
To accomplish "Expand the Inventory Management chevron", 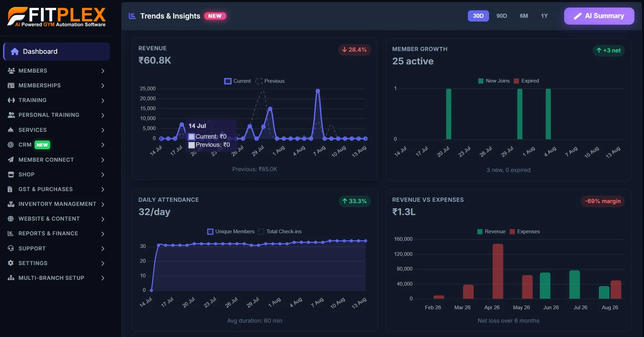I will click(x=103, y=204).
